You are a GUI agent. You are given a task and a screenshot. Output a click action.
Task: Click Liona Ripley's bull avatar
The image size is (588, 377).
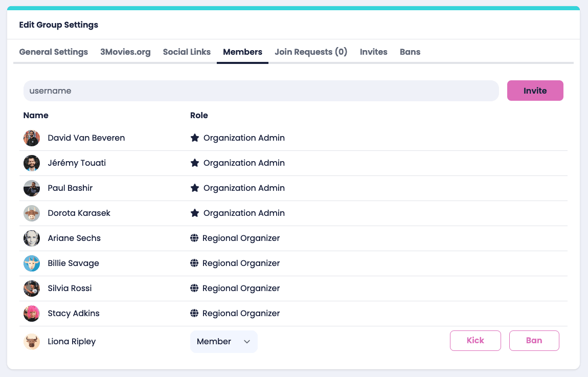click(32, 342)
